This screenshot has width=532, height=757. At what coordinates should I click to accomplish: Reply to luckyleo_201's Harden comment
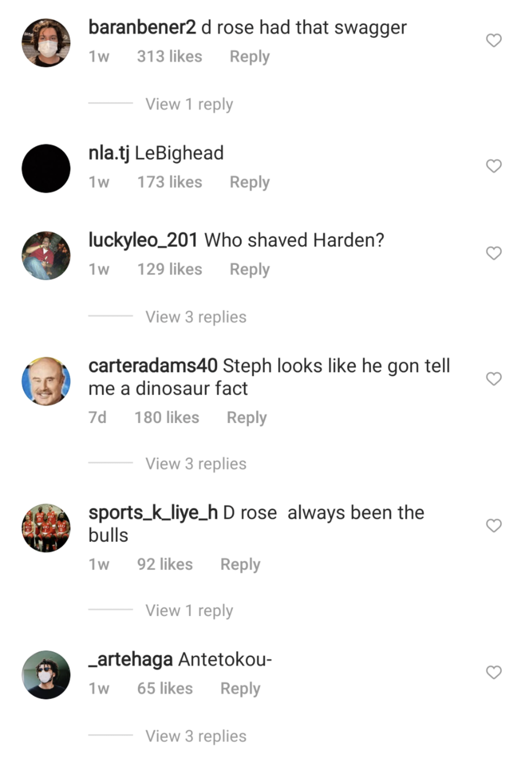[250, 269]
